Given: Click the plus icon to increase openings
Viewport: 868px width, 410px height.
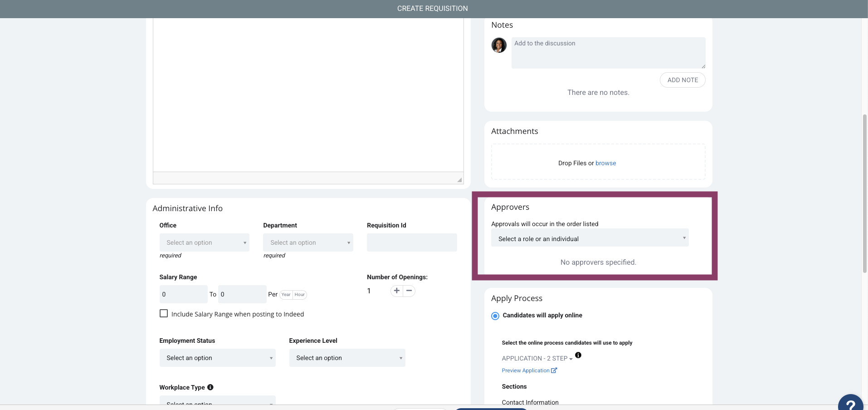Looking at the screenshot, I should pyautogui.click(x=397, y=291).
